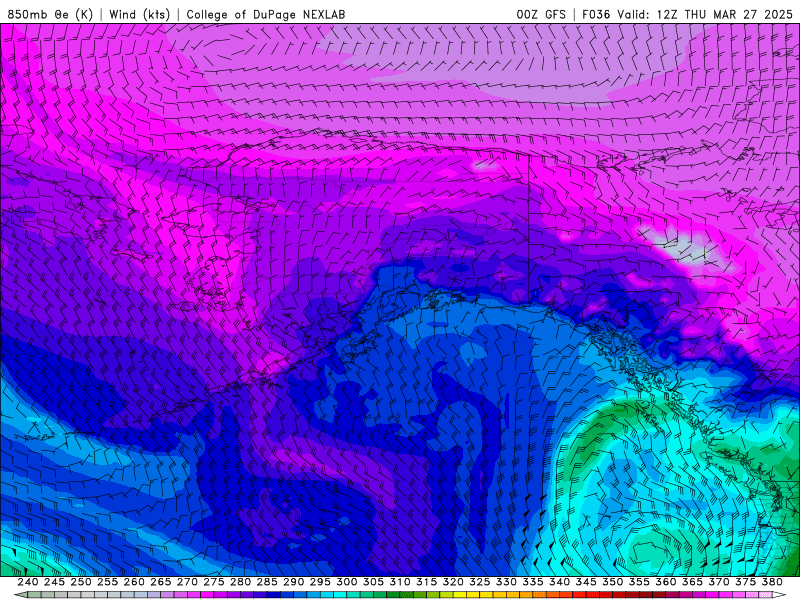
Task: Click the 335 value on the color scale
Action: point(533,582)
